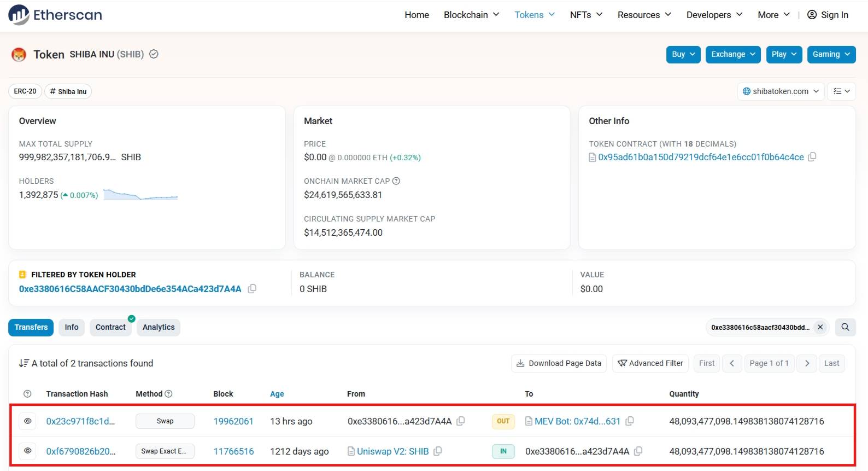Open the Advanced Filter
Screen dimensions: 868x471
[x=650, y=363]
